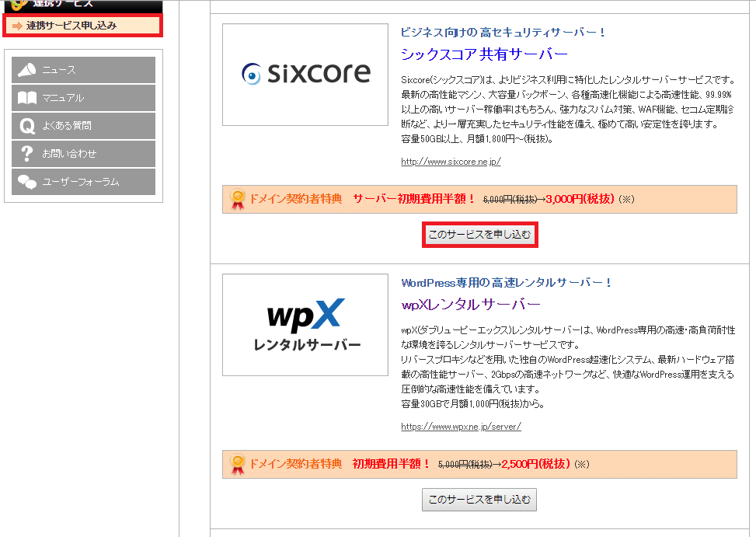
Task: Click the 3,000円(税抜) discounted price text
Action: click(580, 199)
